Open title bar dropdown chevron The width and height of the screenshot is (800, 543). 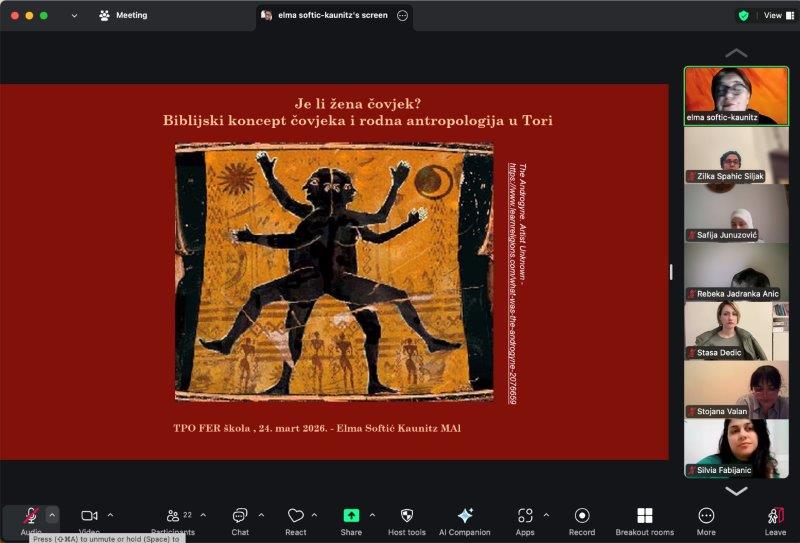click(74, 16)
